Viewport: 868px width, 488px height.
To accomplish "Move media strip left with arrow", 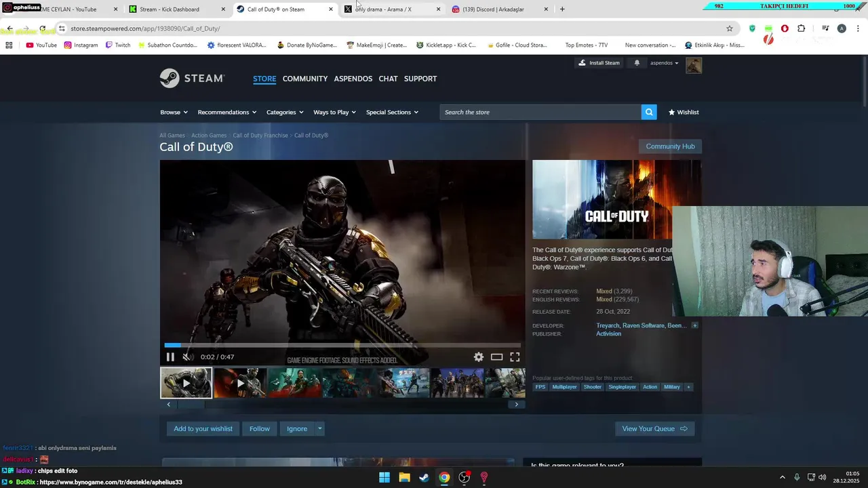I will (169, 405).
